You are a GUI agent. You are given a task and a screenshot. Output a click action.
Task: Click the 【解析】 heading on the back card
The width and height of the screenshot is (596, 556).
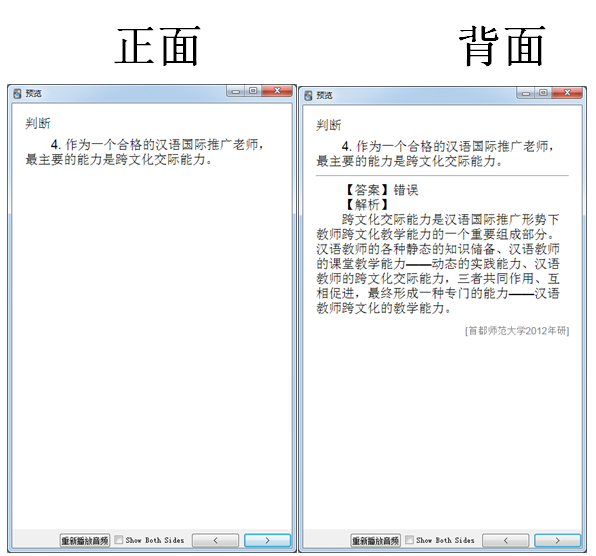click(367, 205)
